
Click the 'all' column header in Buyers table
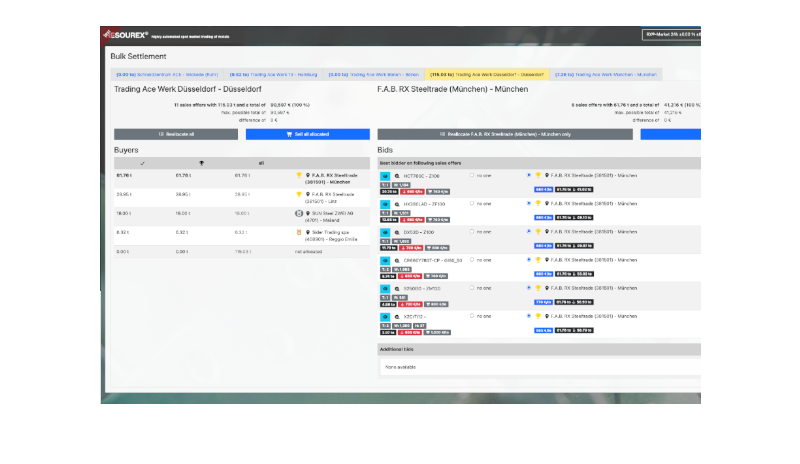pos(261,163)
